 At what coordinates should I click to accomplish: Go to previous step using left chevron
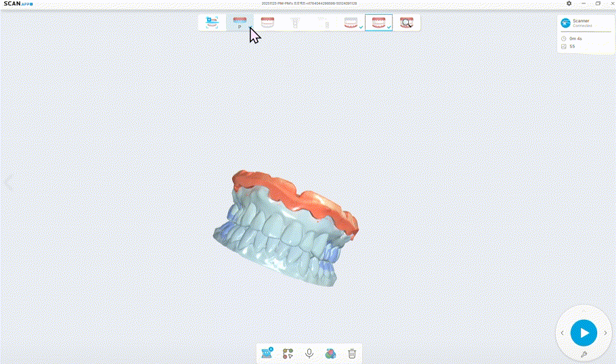point(562,333)
